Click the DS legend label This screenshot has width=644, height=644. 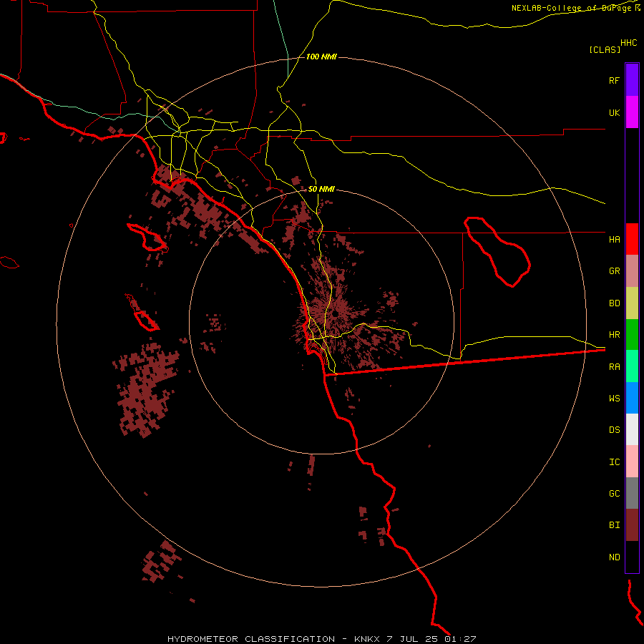(x=614, y=430)
